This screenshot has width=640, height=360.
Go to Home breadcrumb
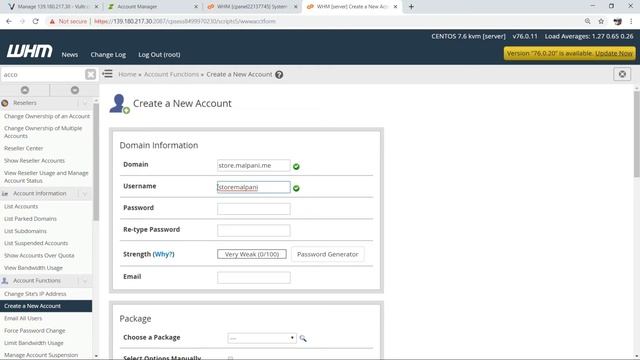127,74
